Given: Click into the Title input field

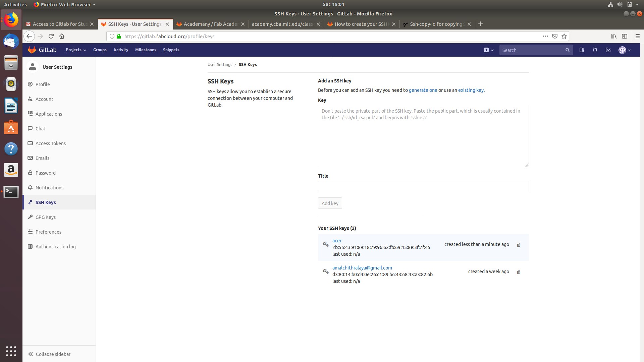Looking at the screenshot, I should pyautogui.click(x=423, y=186).
